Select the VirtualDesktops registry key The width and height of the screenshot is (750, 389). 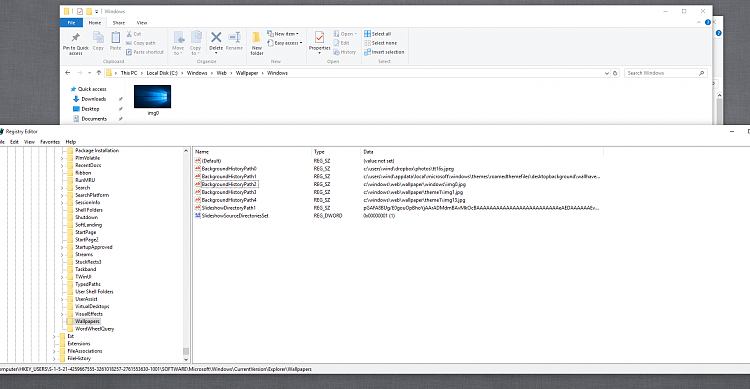[x=92, y=307]
